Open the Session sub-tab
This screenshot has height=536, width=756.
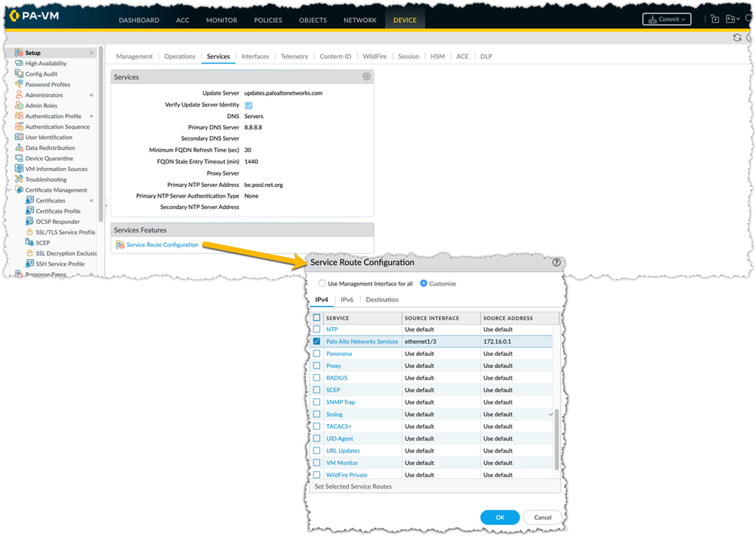[409, 57]
